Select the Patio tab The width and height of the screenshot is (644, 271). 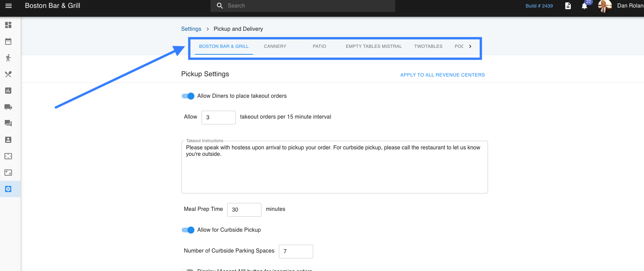click(x=319, y=46)
